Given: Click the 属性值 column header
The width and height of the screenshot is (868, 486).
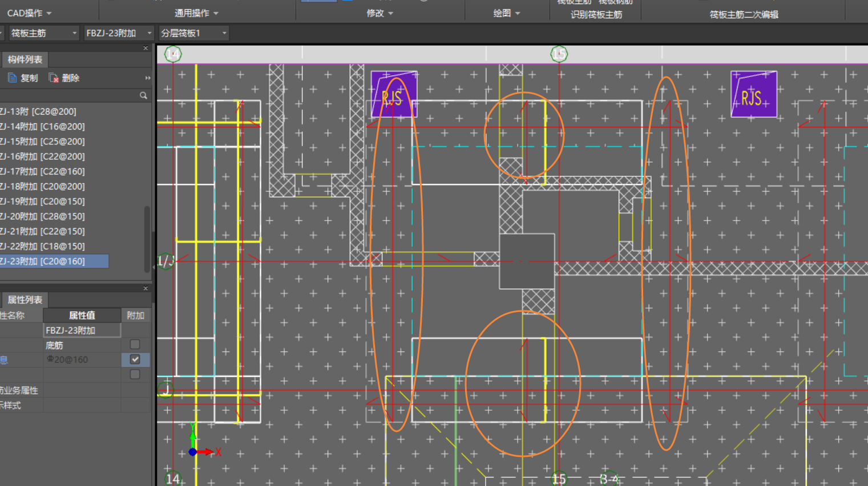Looking at the screenshot, I should point(82,315).
